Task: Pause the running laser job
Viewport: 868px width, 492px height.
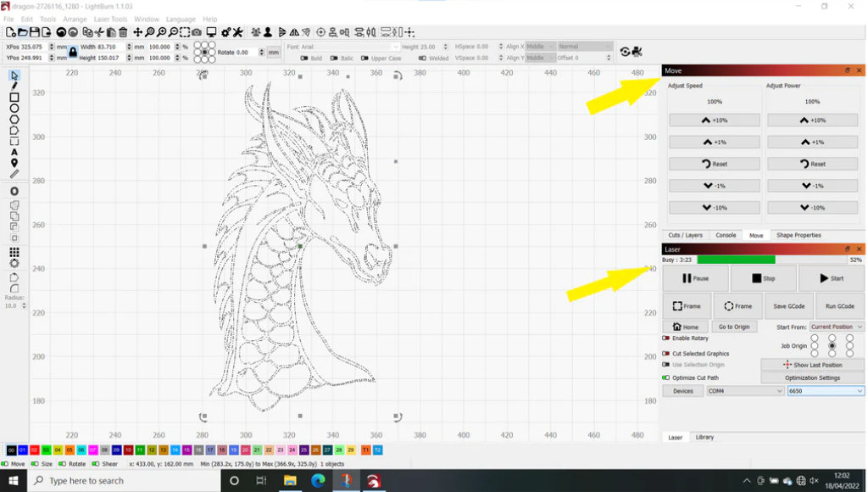Action: coord(695,278)
